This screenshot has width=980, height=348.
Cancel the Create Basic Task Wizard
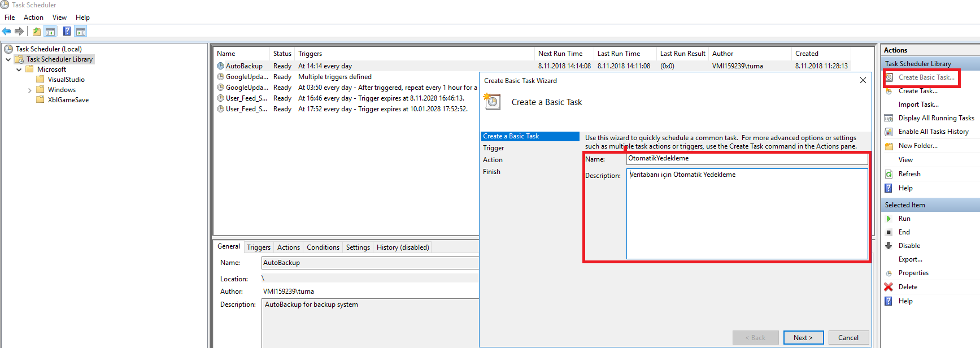pyautogui.click(x=848, y=338)
